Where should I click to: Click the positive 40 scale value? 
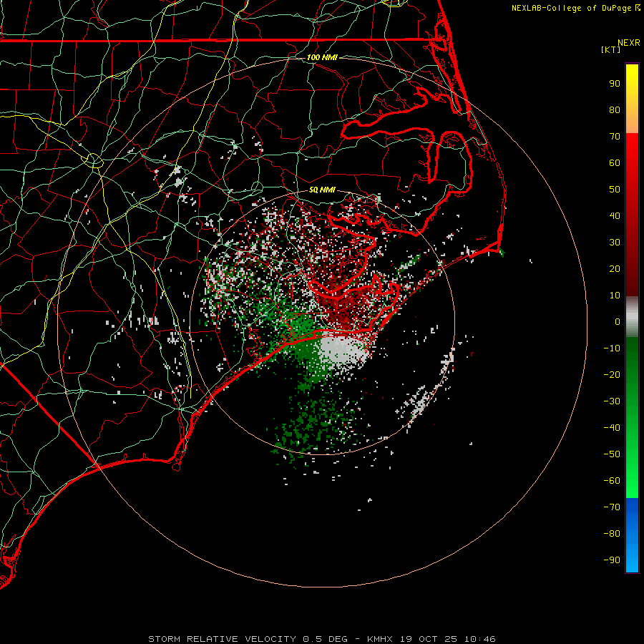[615, 216]
